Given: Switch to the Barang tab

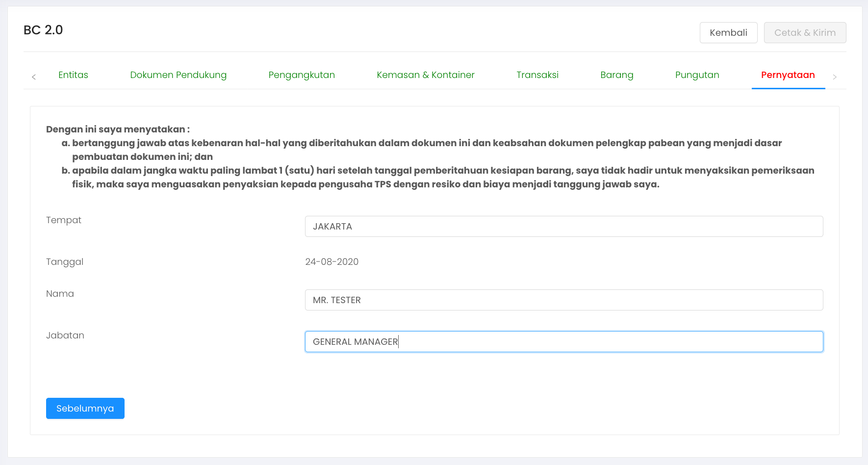Looking at the screenshot, I should tap(616, 75).
